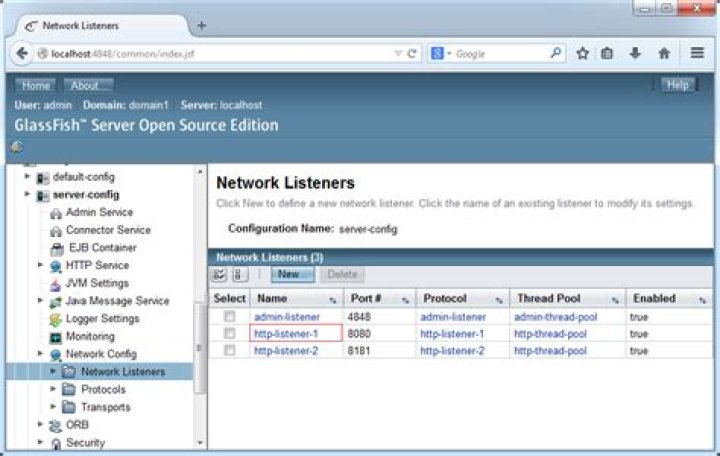Check the admin-listener row checkbox
Image resolution: width=720 pixels, height=456 pixels.
230,316
